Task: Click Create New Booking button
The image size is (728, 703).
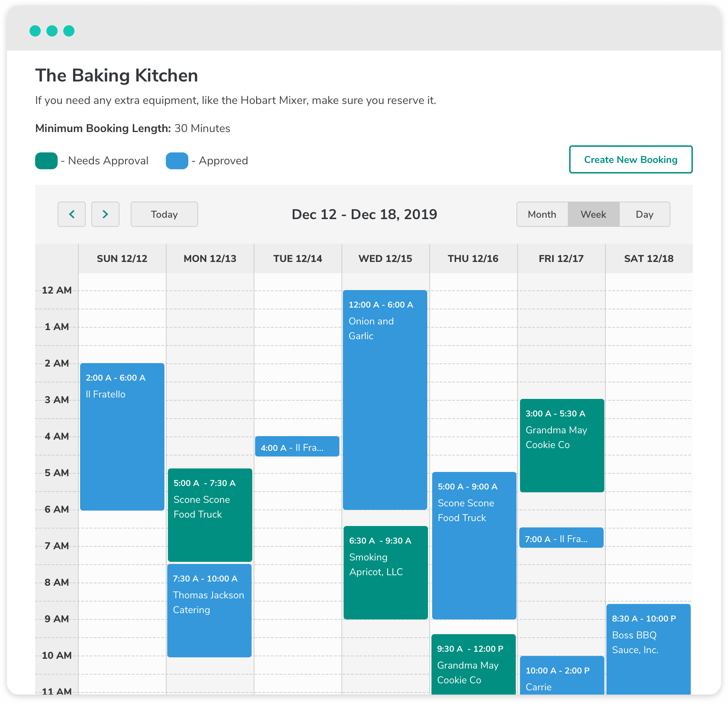Action: tap(629, 160)
